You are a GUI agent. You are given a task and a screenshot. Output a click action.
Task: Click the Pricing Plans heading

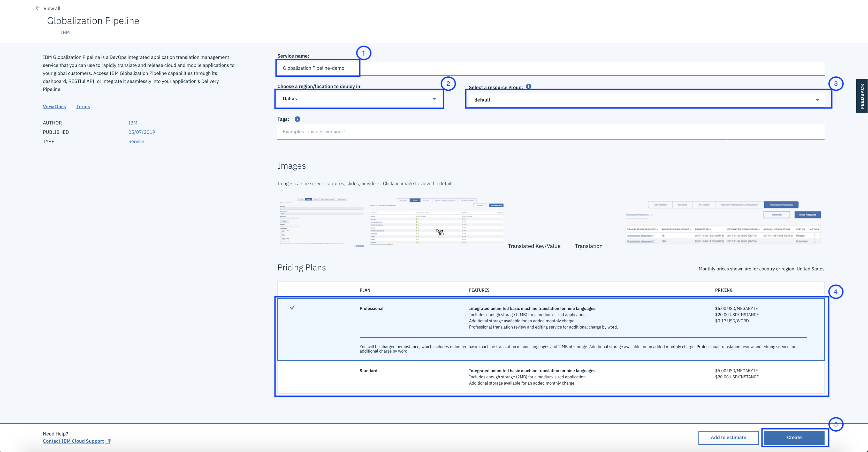pos(301,268)
